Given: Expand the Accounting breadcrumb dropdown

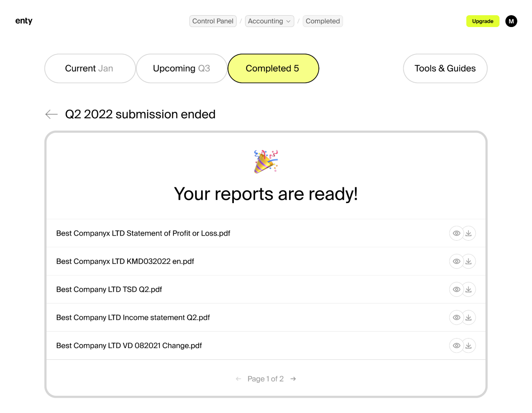Looking at the screenshot, I should coord(269,21).
